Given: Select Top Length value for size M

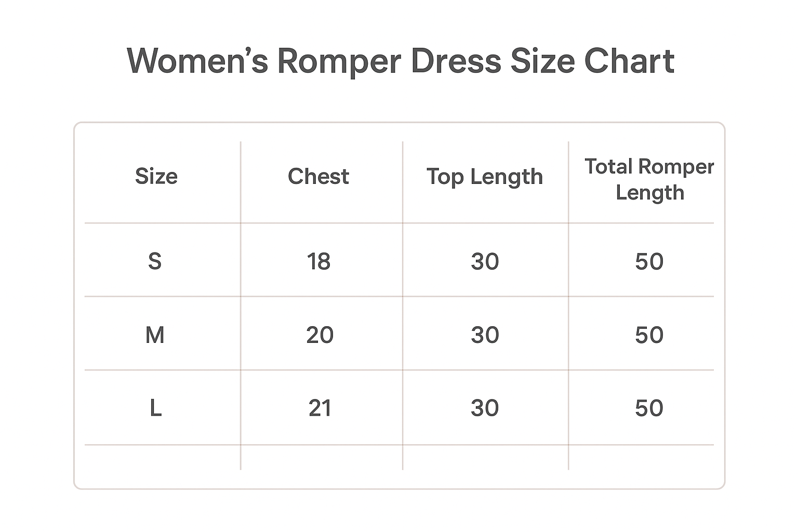Looking at the screenshot, I should [x=485, y=335].
